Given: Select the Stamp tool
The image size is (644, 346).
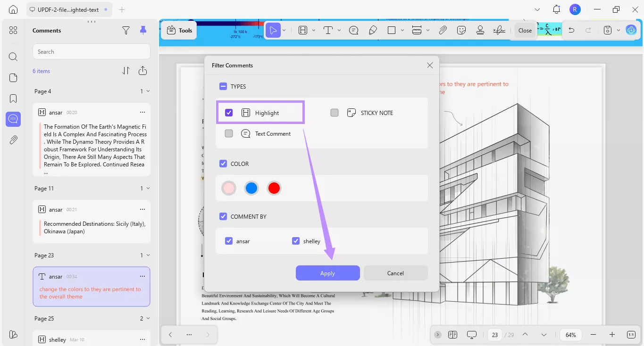Looking at the screenshot, I should [480, 30].
